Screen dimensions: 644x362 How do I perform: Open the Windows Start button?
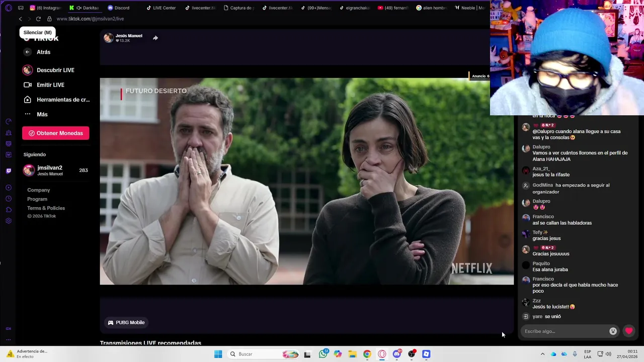(218, 354)
